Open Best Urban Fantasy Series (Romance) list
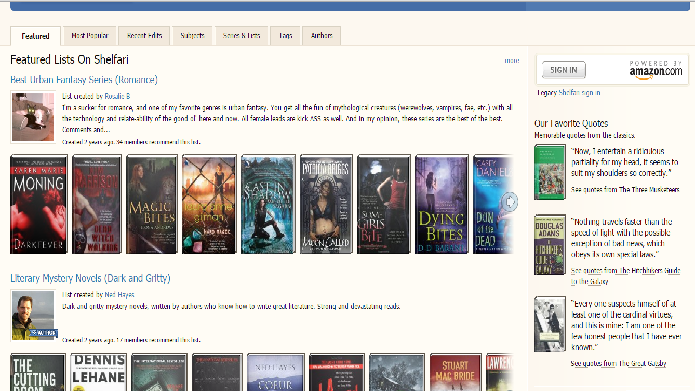Viewport: 695px width, 391px height. pos(84,80)
